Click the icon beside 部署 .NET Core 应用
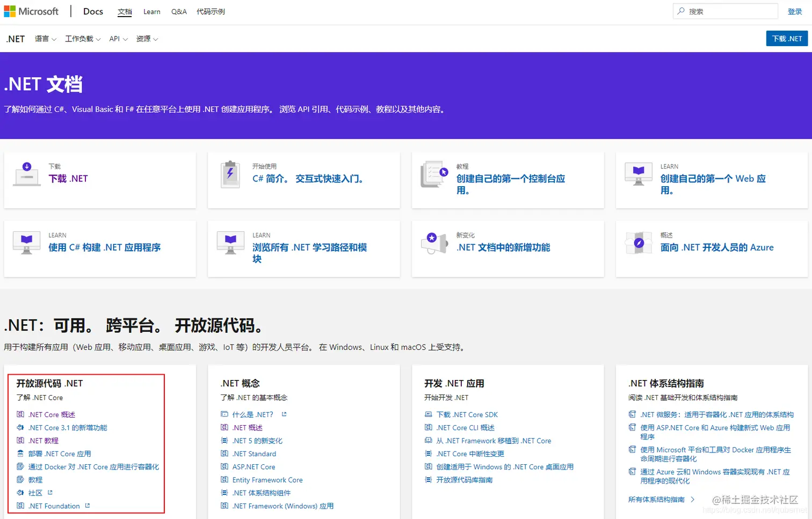This screenshot has width=812, height=519. pos(20,454)
